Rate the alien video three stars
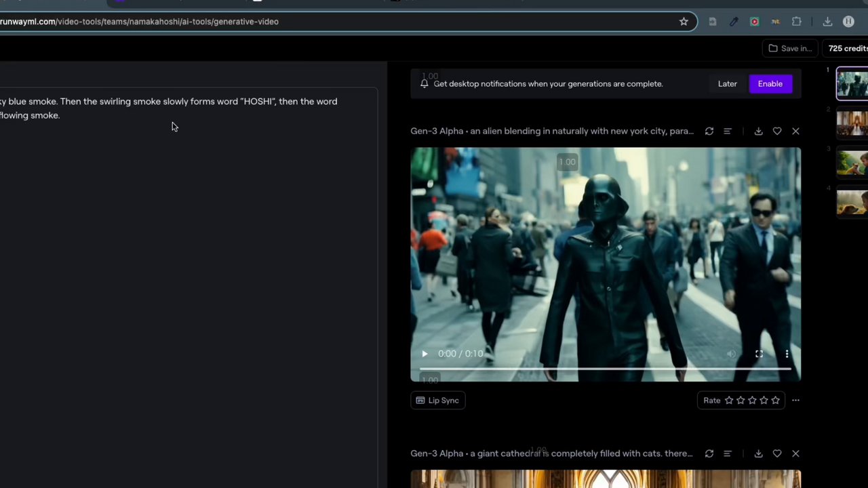The height and width of the screenshot is (488, 868). pyautogui.click(x=752, y=401)
